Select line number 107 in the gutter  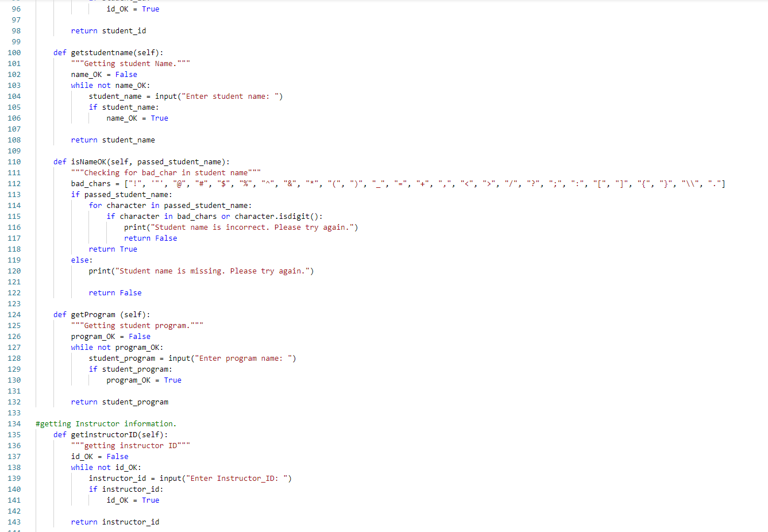(14, 129)
